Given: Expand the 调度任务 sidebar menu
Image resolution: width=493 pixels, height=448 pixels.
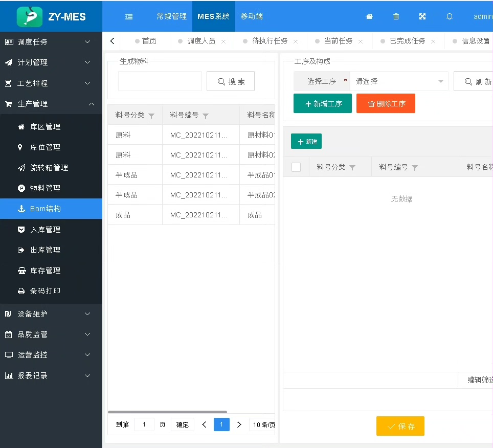Looking at the screenshot, I should point(51,42).
